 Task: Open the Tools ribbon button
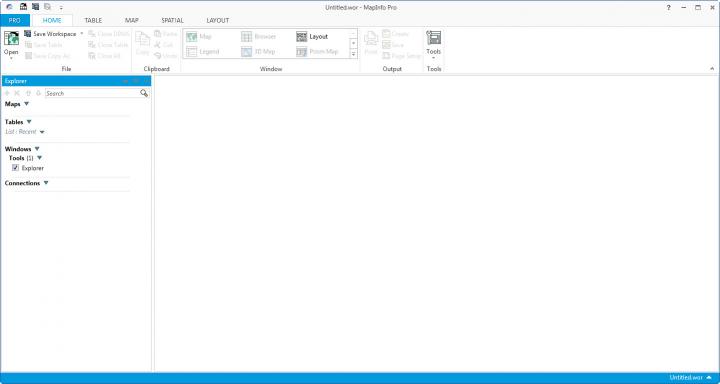tap(433, 45)
